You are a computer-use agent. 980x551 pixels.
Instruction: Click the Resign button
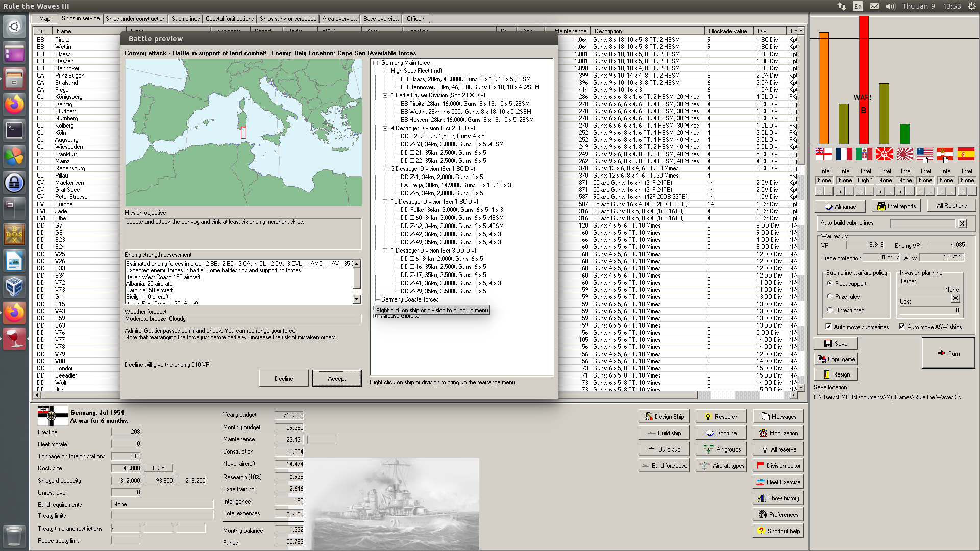click(836, 374)
